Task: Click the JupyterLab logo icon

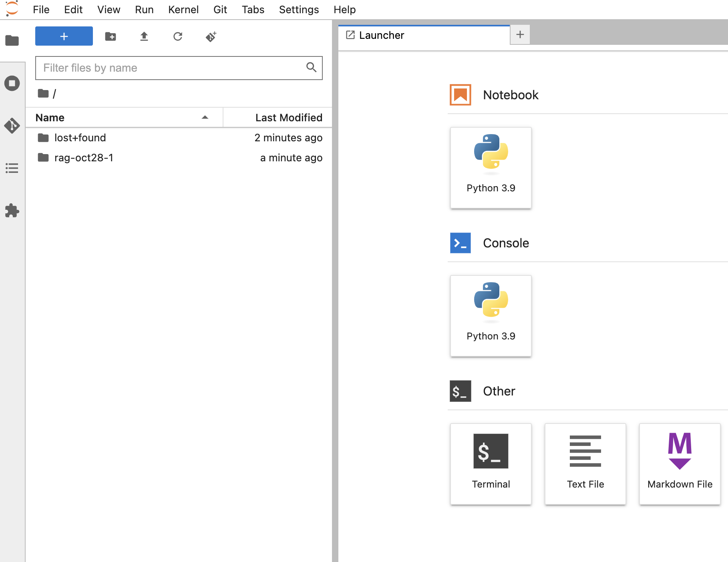Action: (12, 9)
